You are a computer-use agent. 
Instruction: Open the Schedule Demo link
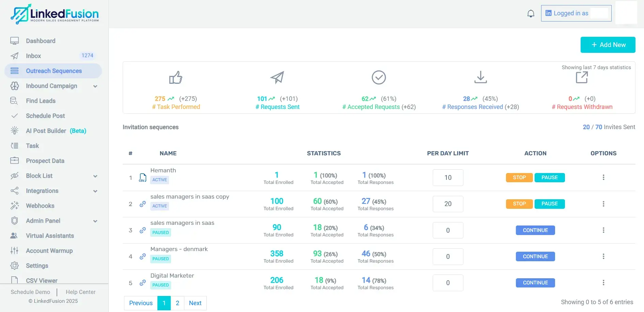30,292
